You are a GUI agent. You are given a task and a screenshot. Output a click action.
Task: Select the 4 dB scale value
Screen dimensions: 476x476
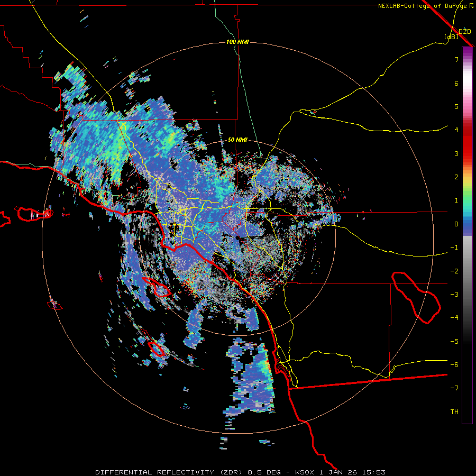tap(456, 130)
